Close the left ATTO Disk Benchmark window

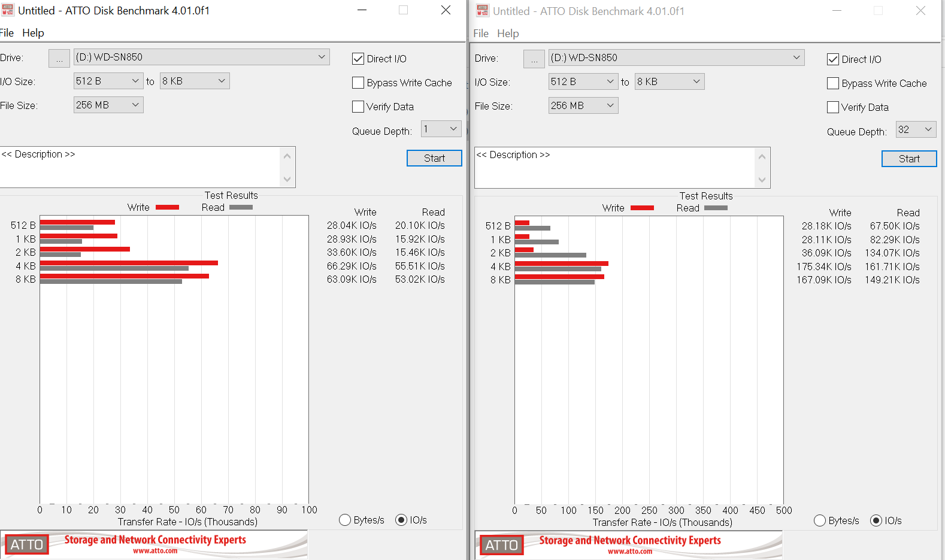[446, 10]
